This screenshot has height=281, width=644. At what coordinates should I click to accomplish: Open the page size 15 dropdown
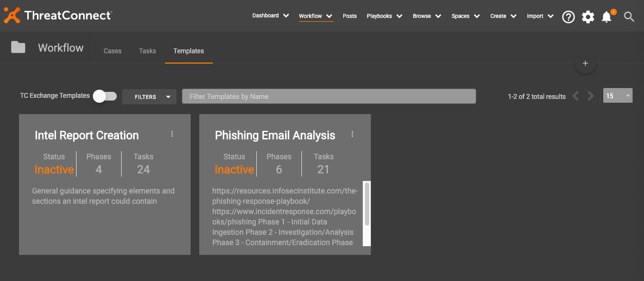point(618,96)
